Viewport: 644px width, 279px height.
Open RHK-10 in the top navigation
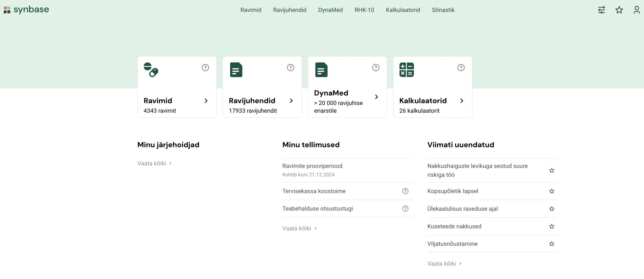[x=364, y=10]
